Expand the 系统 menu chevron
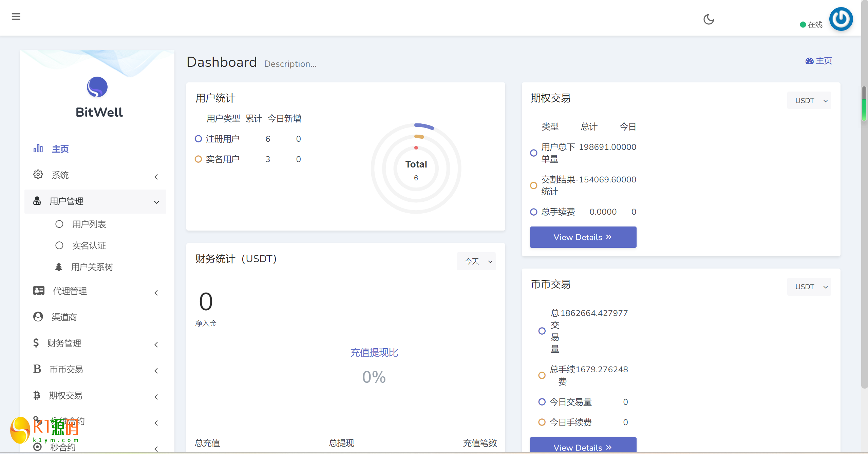868x454 pixels. 156,177
